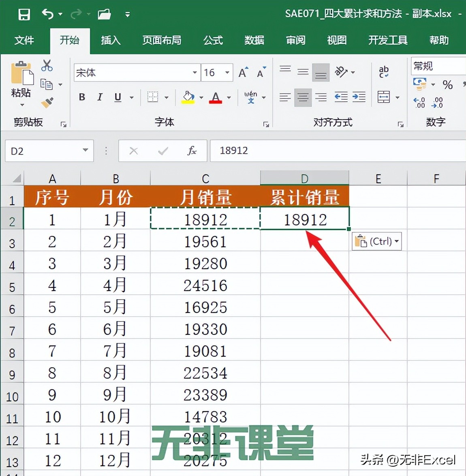Open the 文件 menu
The image size is (466, 476).
[x=25, y=41]
